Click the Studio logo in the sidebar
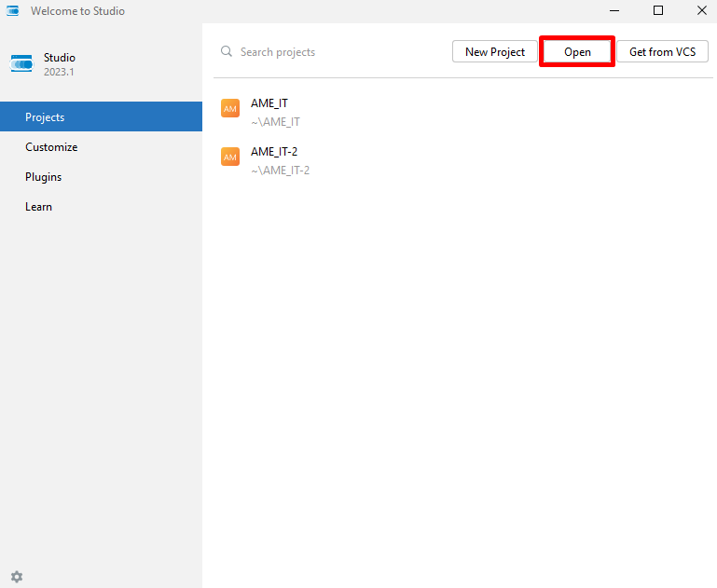Image resolution: width=717 pixels, height=588 pixels. coord(21,64)
